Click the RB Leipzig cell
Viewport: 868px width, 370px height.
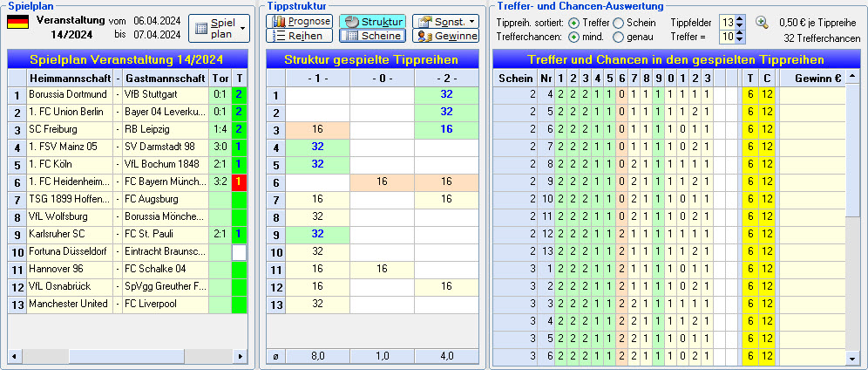pyautogui.click(x=166, y=129)
